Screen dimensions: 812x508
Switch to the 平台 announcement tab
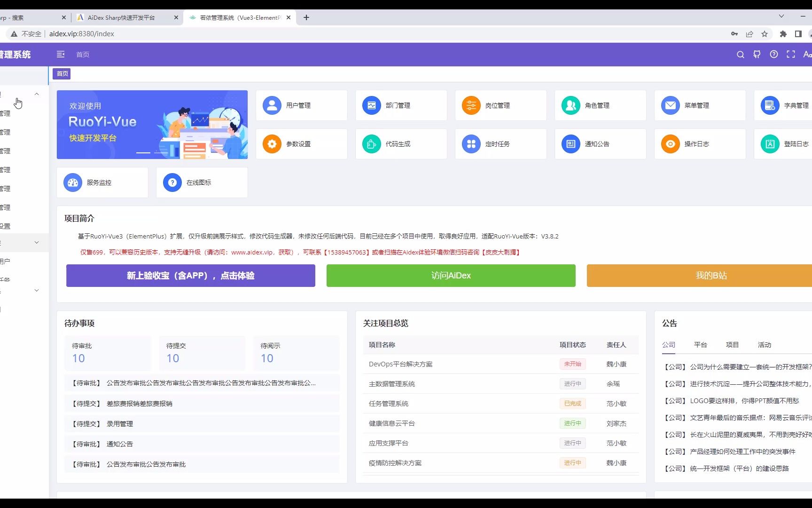tap(701, 345)
